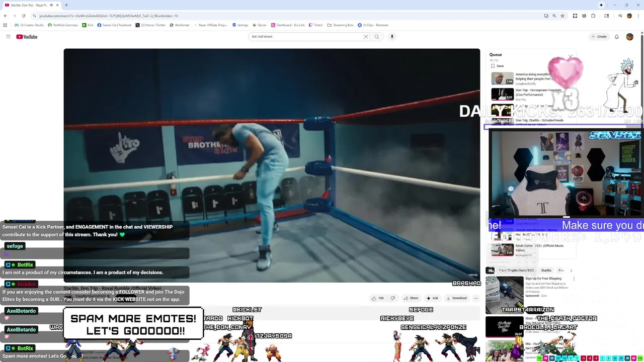The height and width of the screenshot is (362, 644).
Task: Open the Creator Studio bookmark
Action: tap(29, 25)
